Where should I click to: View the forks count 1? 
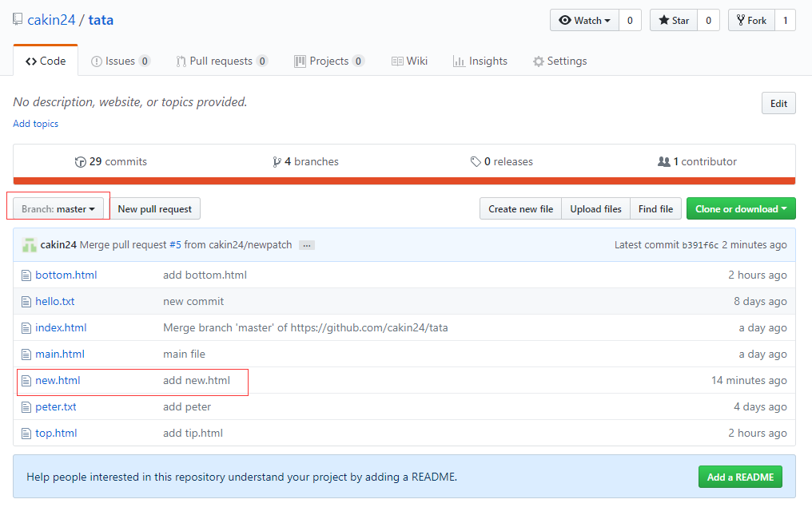(785, 20)
